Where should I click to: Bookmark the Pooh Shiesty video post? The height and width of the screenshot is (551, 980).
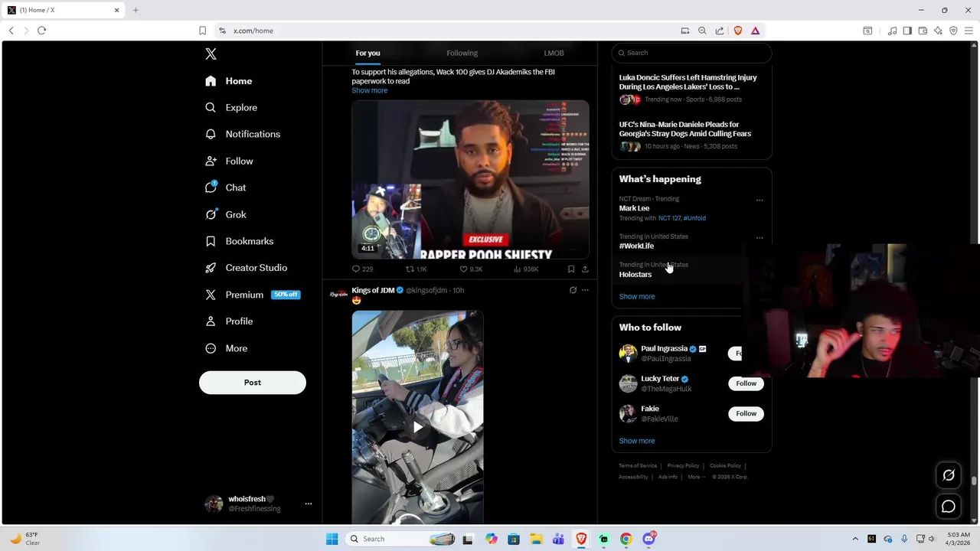571,269
